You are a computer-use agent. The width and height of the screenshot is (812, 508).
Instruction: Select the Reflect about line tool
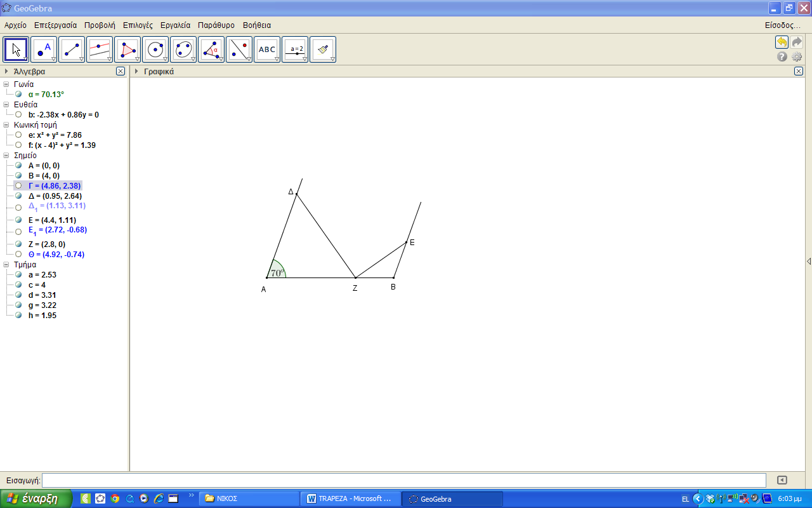pos(239,50)
